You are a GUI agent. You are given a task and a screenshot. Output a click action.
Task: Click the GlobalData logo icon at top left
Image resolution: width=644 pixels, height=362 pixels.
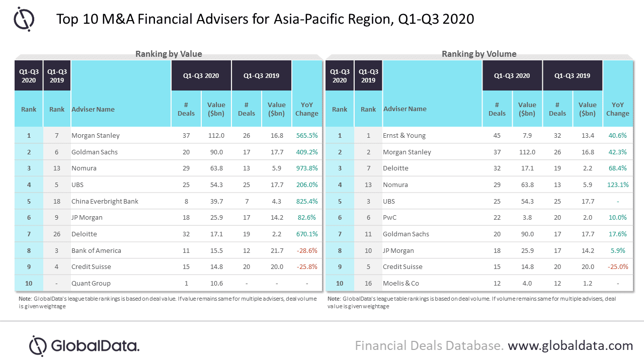(24, 19)
